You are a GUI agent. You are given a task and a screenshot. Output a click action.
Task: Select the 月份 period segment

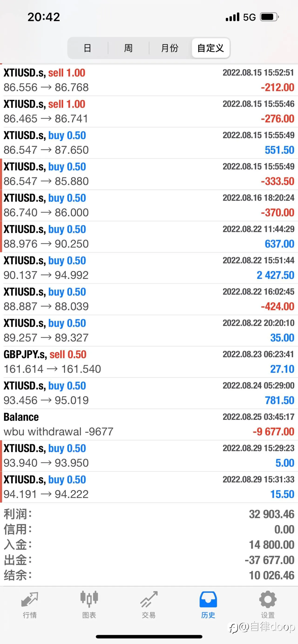click(170, 48)
